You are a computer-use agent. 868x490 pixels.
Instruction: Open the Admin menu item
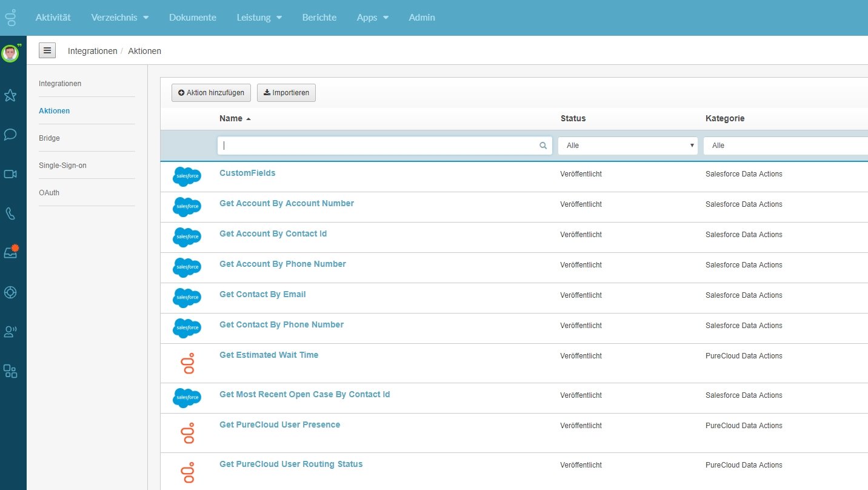coord(422,18)
